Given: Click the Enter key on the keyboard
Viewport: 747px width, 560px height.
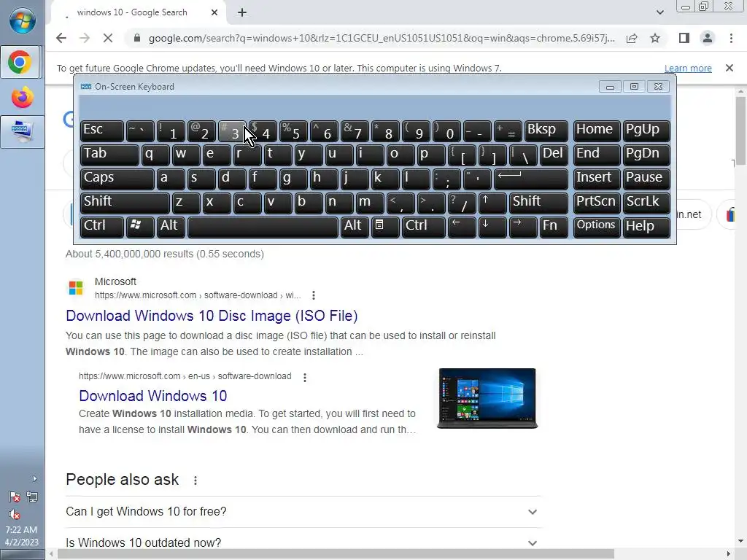Looking at the screenshot, I should tap(531, 179).
